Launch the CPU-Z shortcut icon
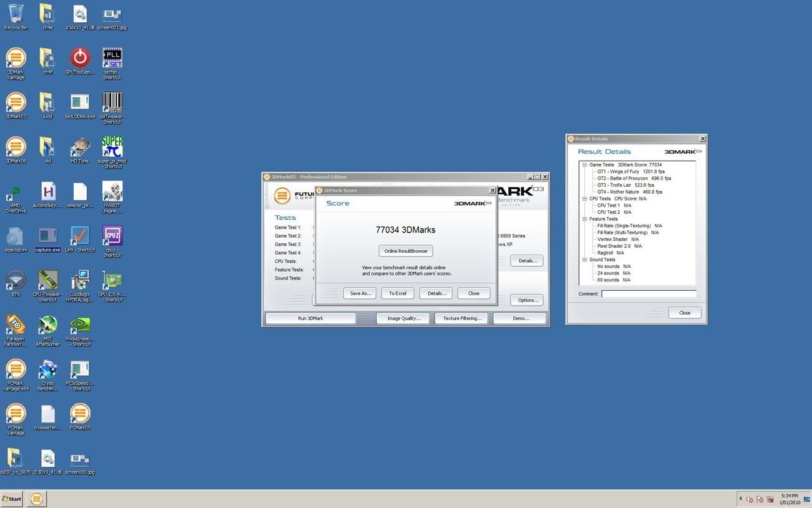Image resolution: width=812 pixels, height=508 pixels. [x=112, y=236]
